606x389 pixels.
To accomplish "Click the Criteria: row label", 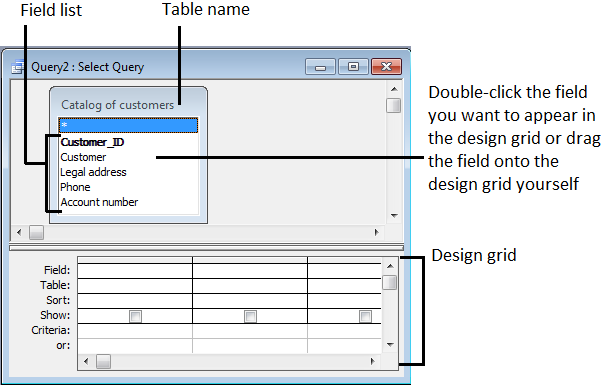I will pyautogui.click(x=51, y=330).
